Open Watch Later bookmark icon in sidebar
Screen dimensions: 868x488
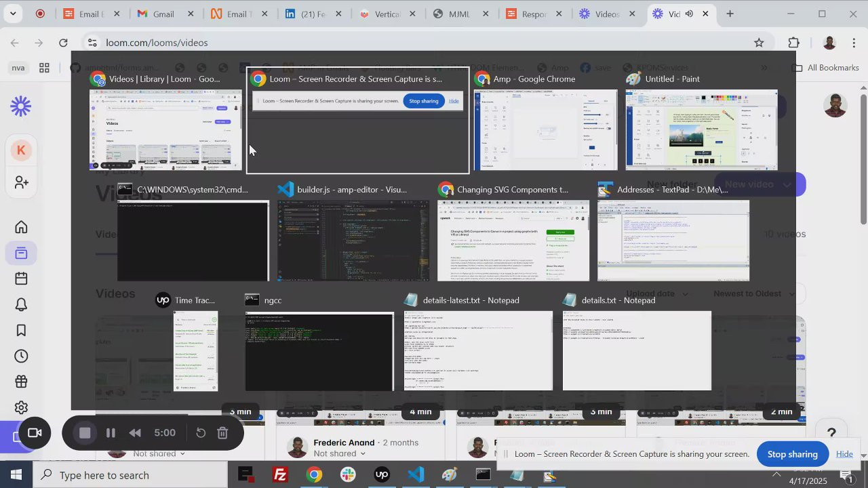coord(21,330)
